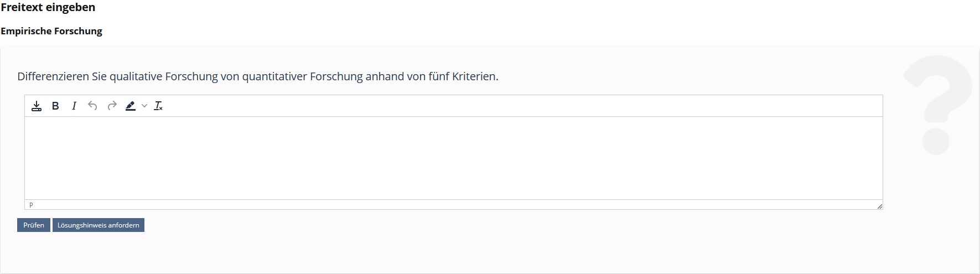Request a hint via Lösungshinweis anfordern
The height and width of the screenshot is (274, 980).
click(98, 225)
